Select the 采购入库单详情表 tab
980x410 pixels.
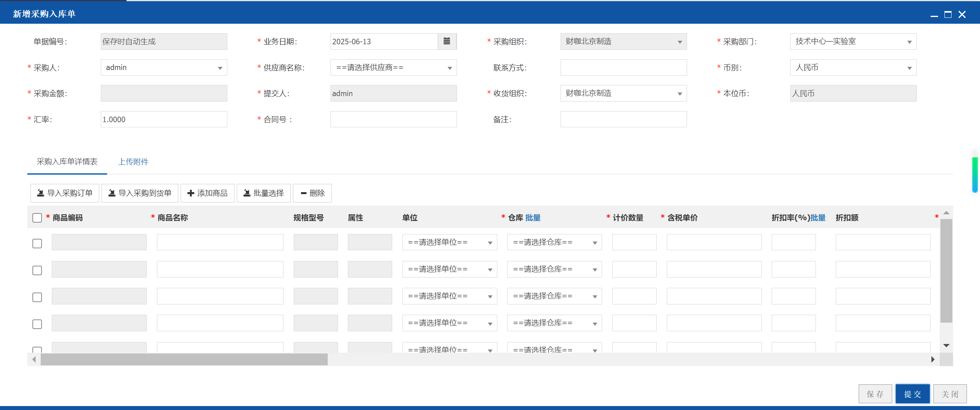click(x=67, y=162)
